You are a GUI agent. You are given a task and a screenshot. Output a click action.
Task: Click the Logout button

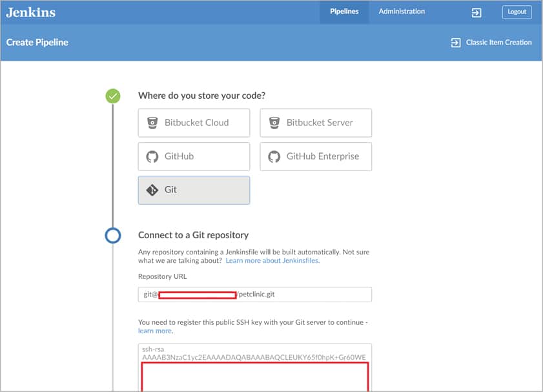517,12
